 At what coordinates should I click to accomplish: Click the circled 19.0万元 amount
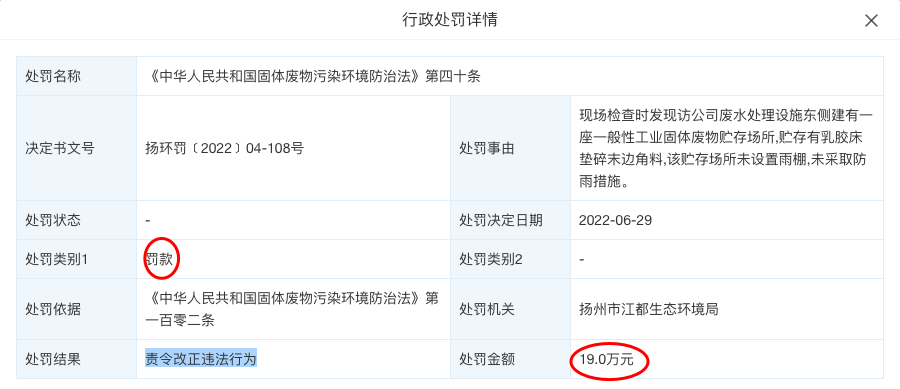point(607,360)
